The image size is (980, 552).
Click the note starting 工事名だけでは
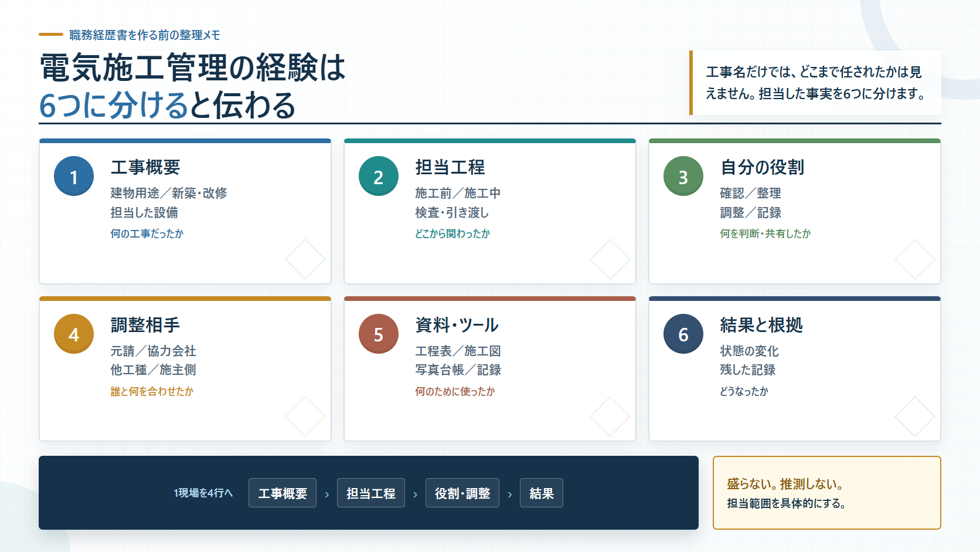pos(815,83)
